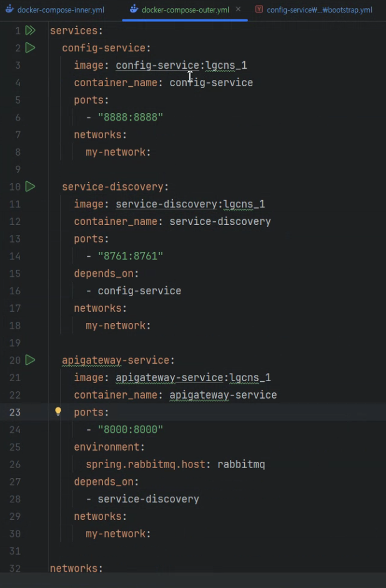Screen dimensions: 386x588
Task: Click 'networks:' on line 7
Action: click(x=101, y=134)
